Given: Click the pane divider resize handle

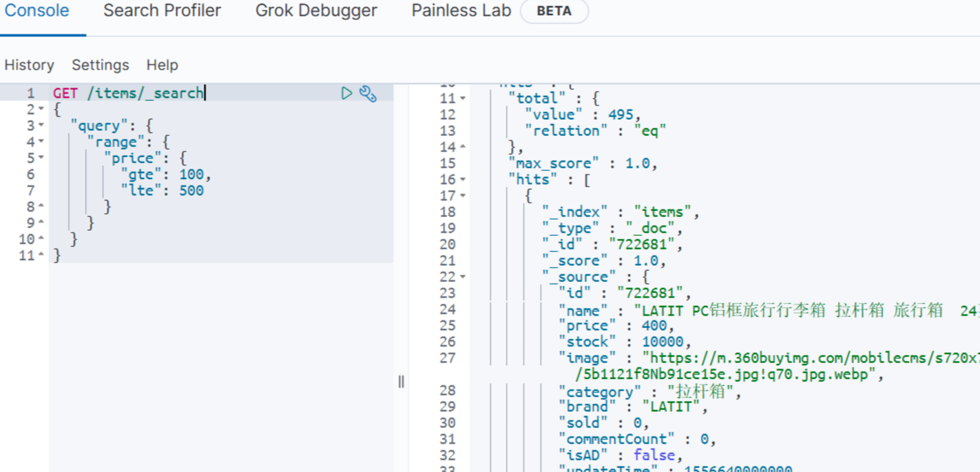Looking at the screenshot, I should (x=401, y=382).
